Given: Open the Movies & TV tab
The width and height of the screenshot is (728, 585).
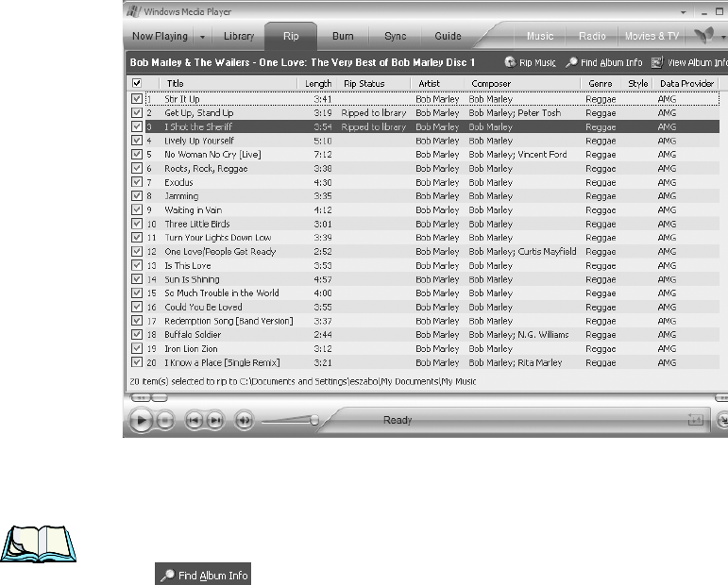Looking at the screenshot, I should click(x=652, y=36).
